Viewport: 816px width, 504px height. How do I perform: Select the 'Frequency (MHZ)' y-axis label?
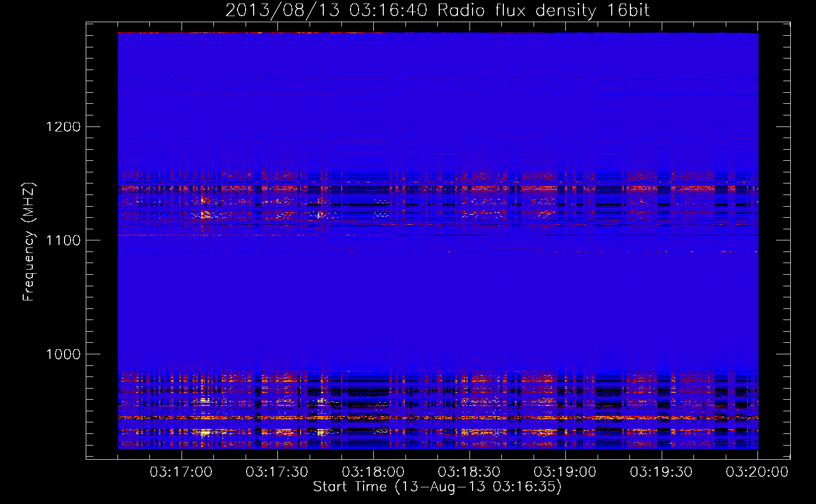click(x=29, y=242)
